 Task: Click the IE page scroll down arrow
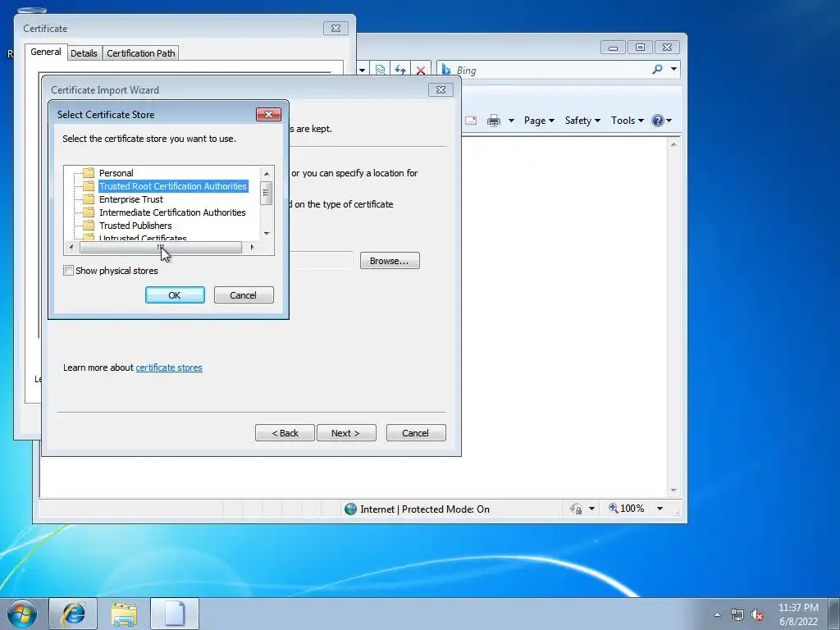(673, 491)
